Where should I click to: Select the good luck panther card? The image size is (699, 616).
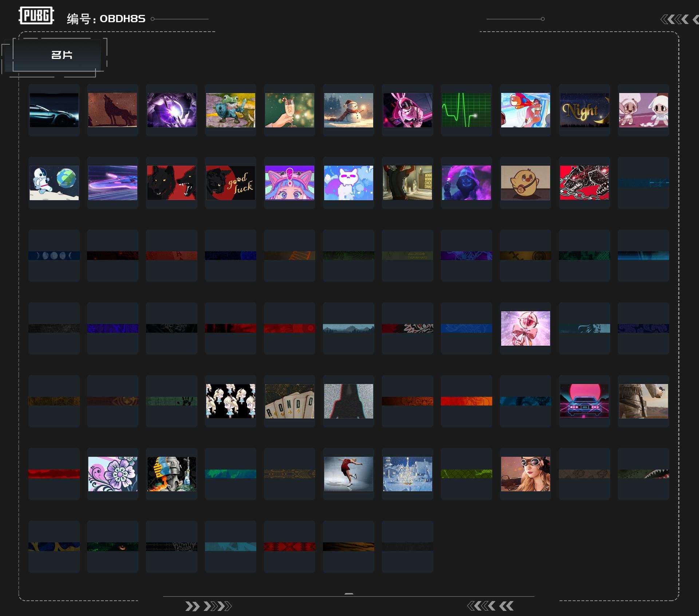click(230, 183)
